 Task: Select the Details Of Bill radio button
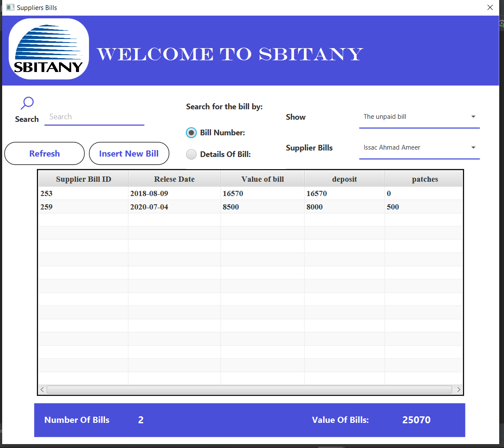point(191,154)
